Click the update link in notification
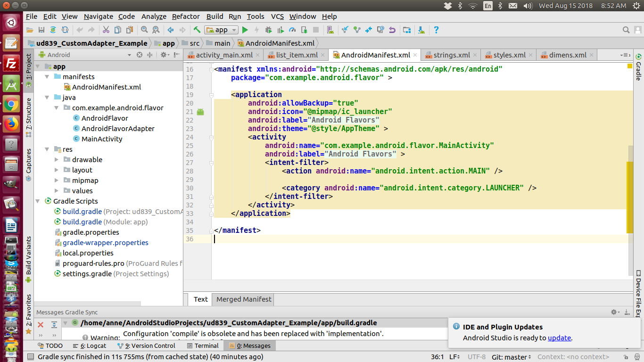Screen dimensions: 644x362 pos(559,338)
